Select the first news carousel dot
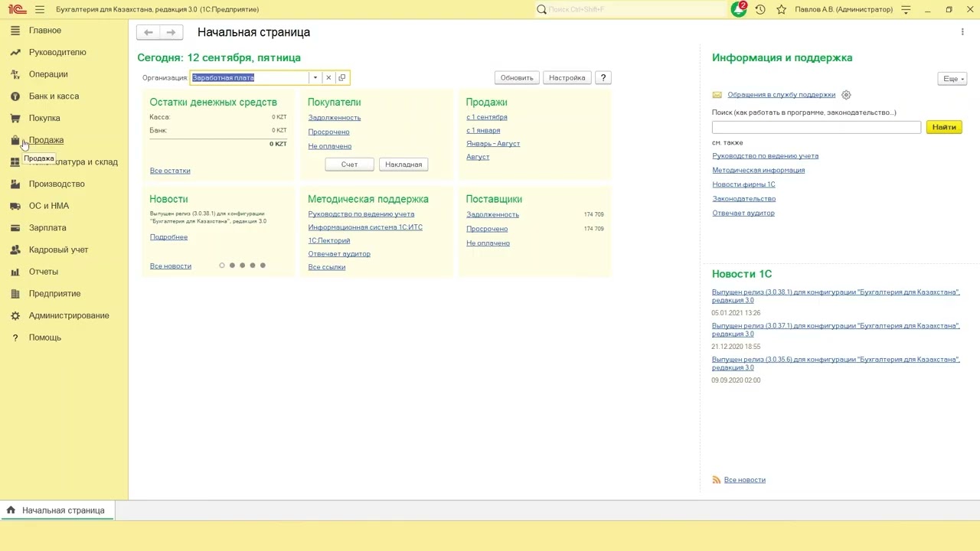Viewport: 980px width, 551px height. [222, 266]
